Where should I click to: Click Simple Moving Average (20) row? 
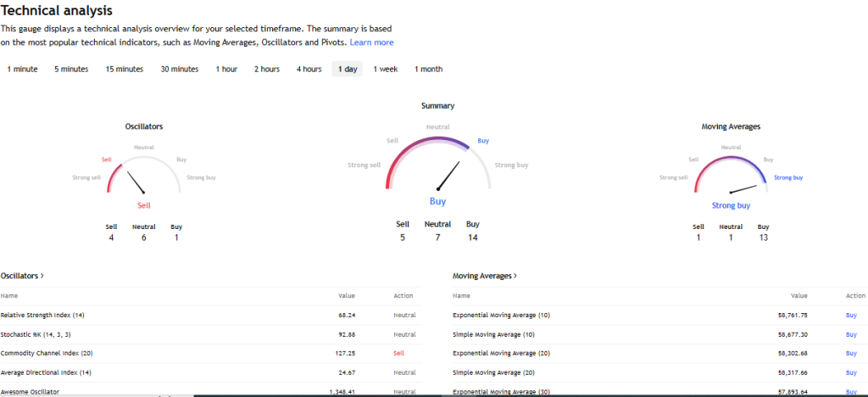point(659,372)
